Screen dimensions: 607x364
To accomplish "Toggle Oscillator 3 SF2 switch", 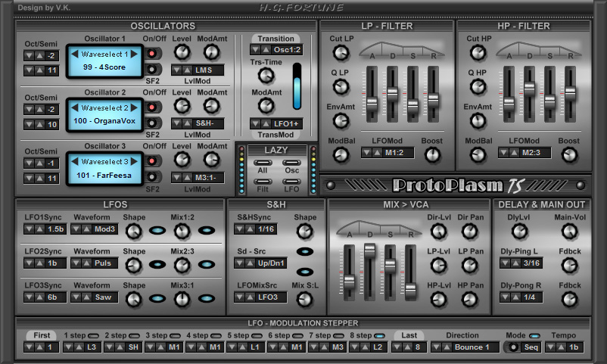I will click(x=153, y=177).
